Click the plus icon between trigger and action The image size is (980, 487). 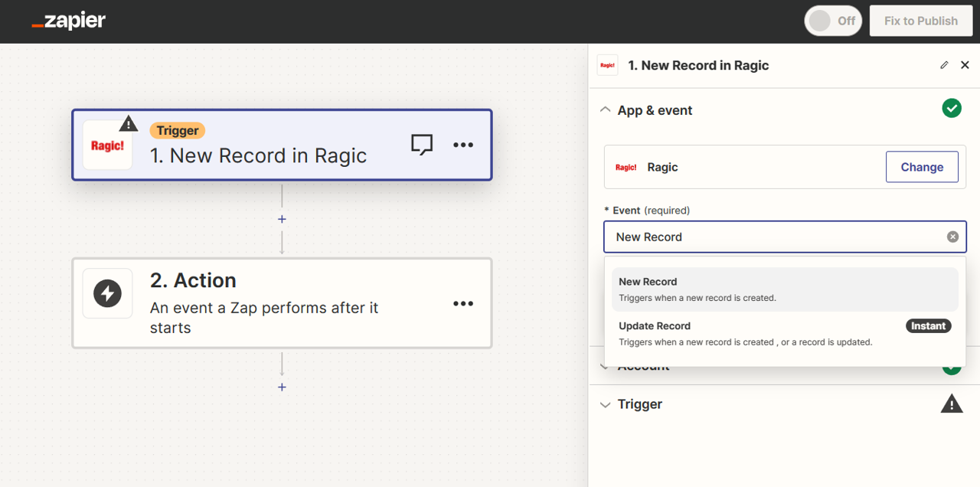[x=282, y=220]
